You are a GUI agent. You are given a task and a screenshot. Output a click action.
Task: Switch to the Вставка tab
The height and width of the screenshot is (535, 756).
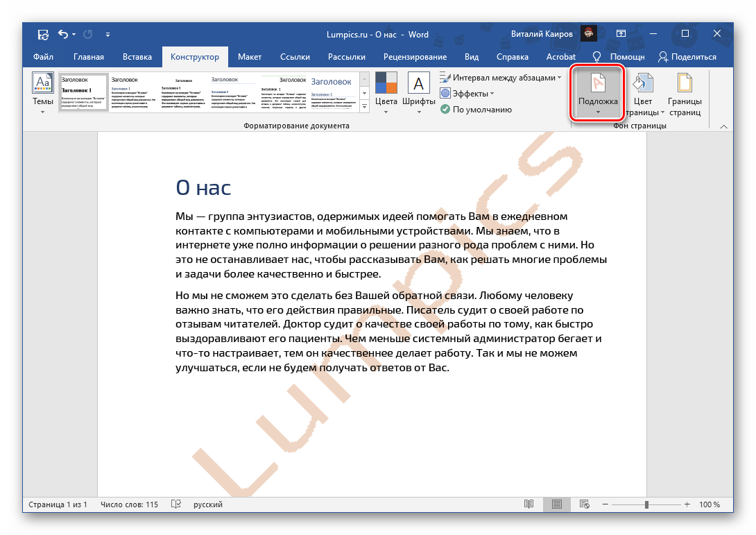(137, 57)
